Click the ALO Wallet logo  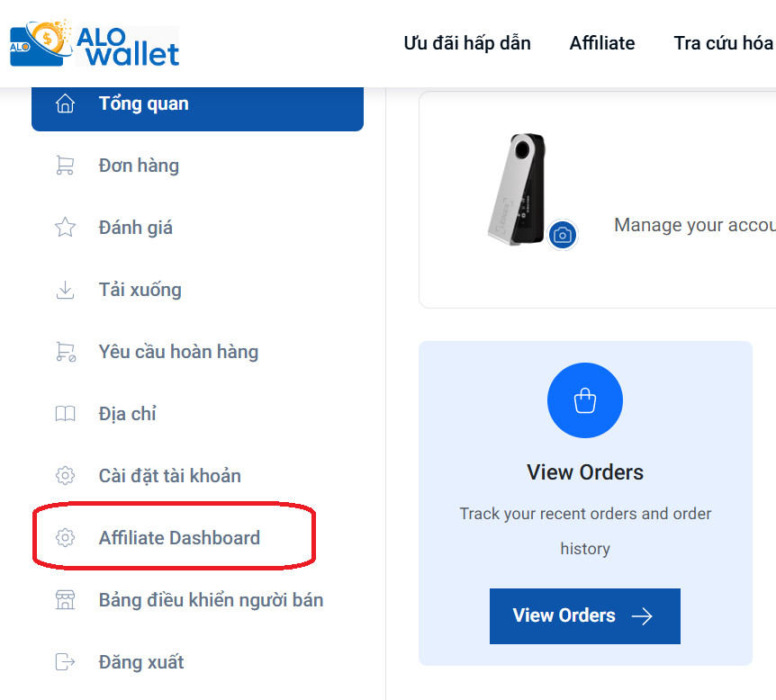click(95, 43)
